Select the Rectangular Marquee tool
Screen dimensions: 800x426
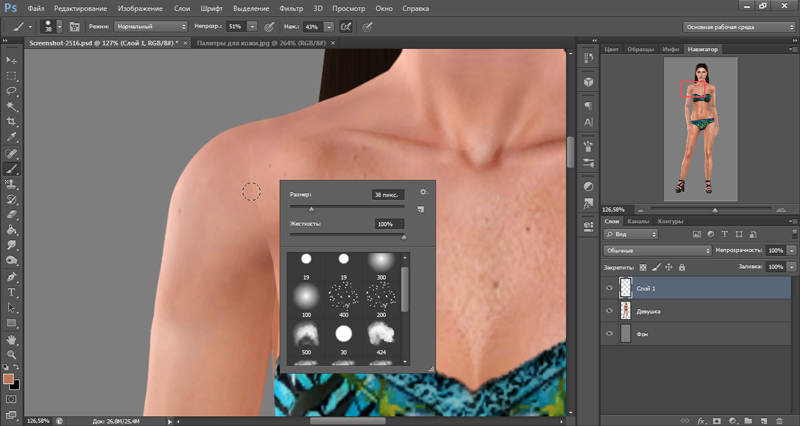[11, 76]
